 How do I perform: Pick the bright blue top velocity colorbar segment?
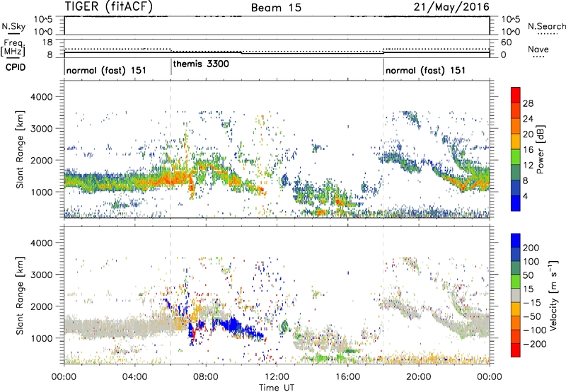pyautogui.click(x=516, y=241)
